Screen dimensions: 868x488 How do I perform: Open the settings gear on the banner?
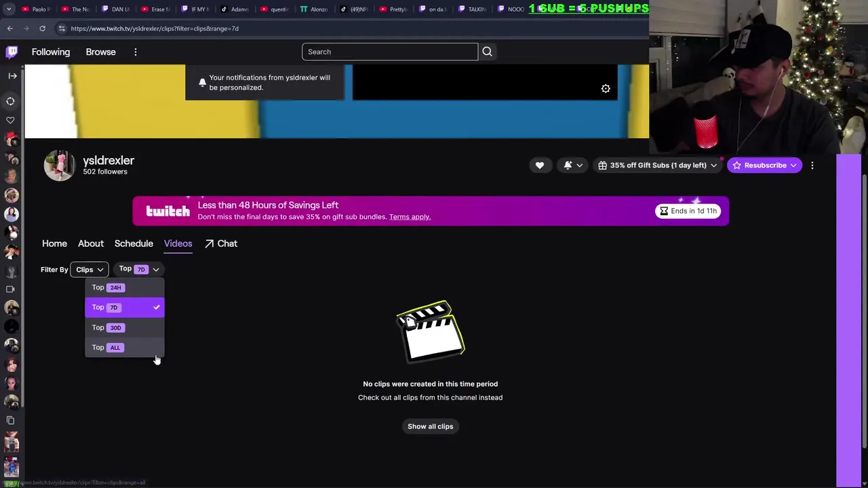click(x=606, y=89)
